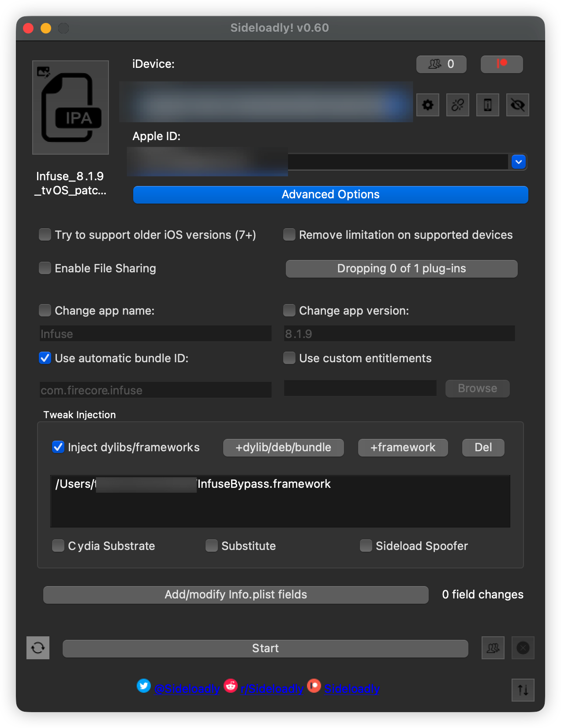The height and width of the screenshot is (728, 561).
Task: Click the Browse entitlements button
Action: [478, 389]
